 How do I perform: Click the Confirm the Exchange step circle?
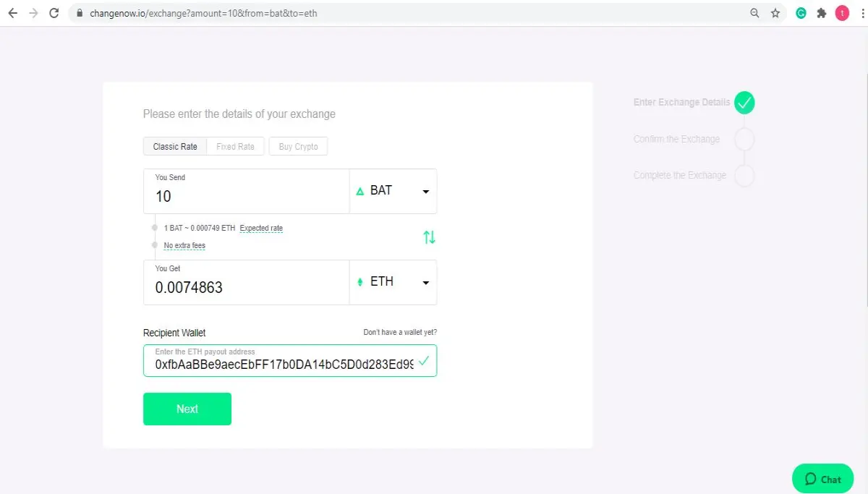(x=744, y=139)
